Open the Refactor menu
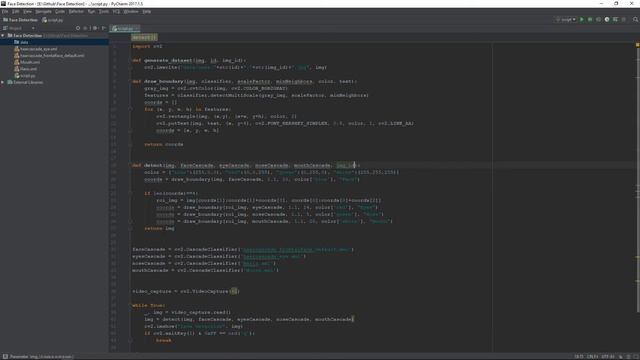This screenshot has height=360, width=640. point(76,11)
